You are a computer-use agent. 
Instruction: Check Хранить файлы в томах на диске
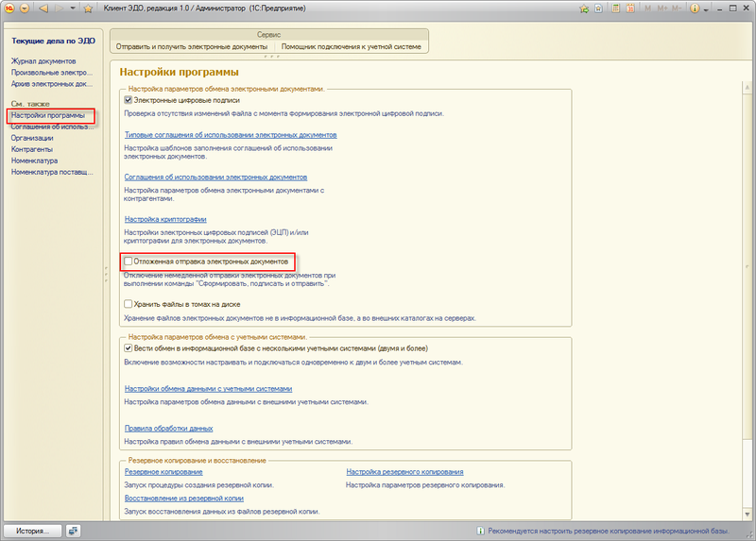click(x=128, y=304)
